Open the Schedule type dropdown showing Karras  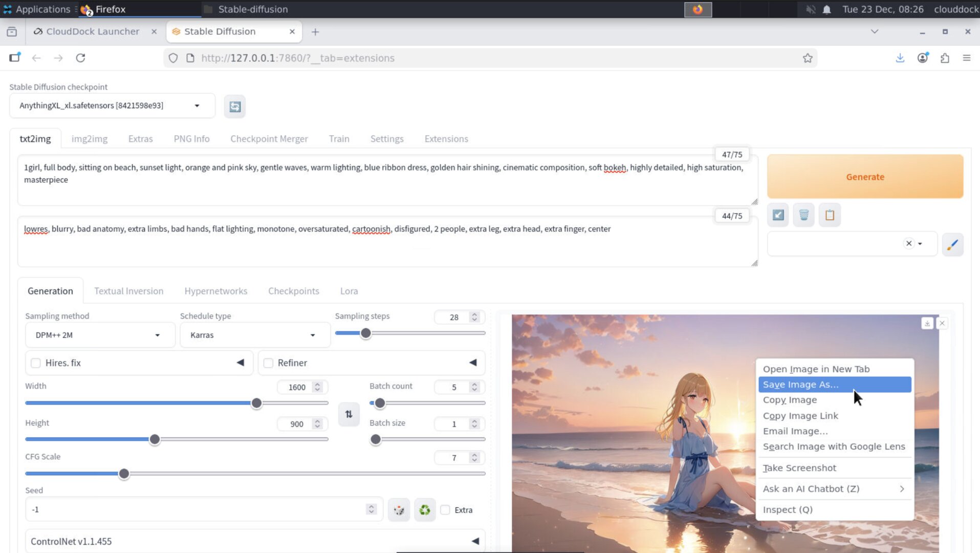click(254, 334)
